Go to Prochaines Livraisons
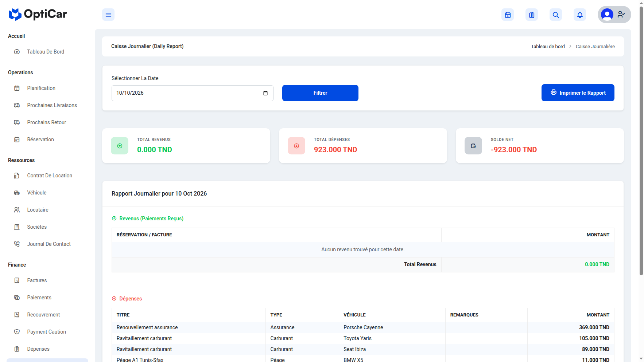This screenshot has width=644, height=362. (47, 105)
